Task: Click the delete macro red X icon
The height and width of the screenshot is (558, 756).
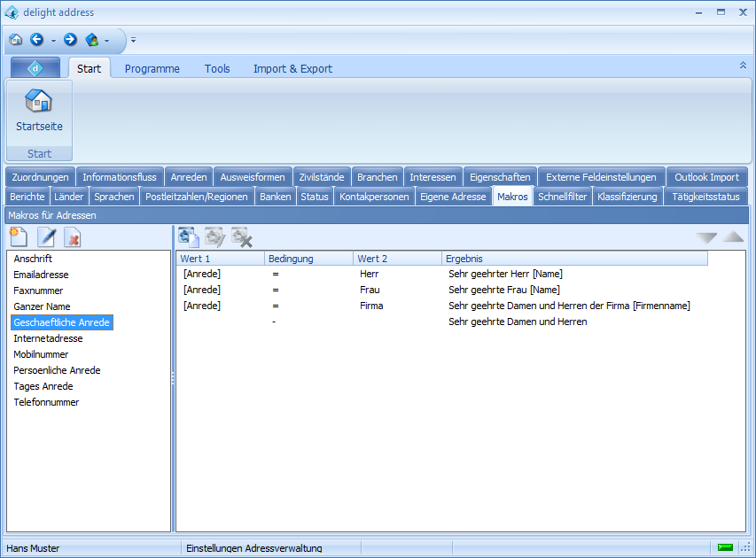Action: [x=73, y=236]
